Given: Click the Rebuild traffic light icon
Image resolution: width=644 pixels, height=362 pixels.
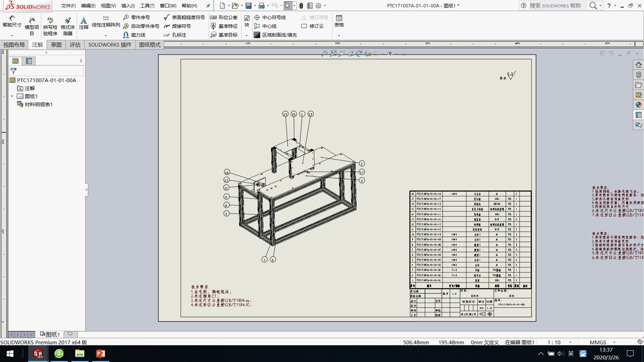Looking at the screenshot, I should pyautogui.click(x=301, y=6).
